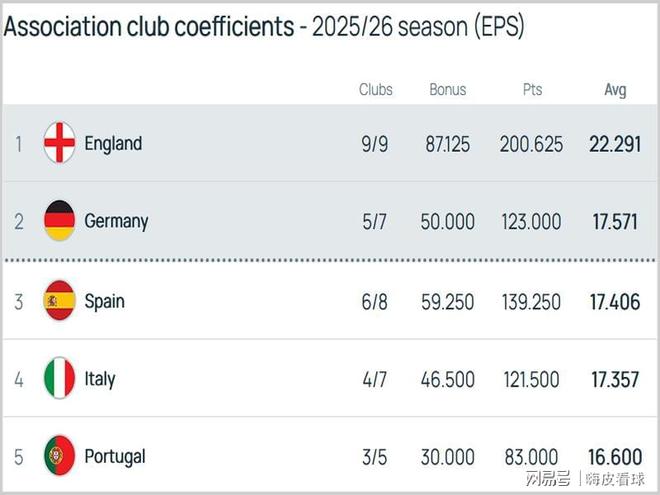Image resolution: width=660 pixels, height=495 pixels.
Task: Open the Portugal association link
Action: (115, 456)
